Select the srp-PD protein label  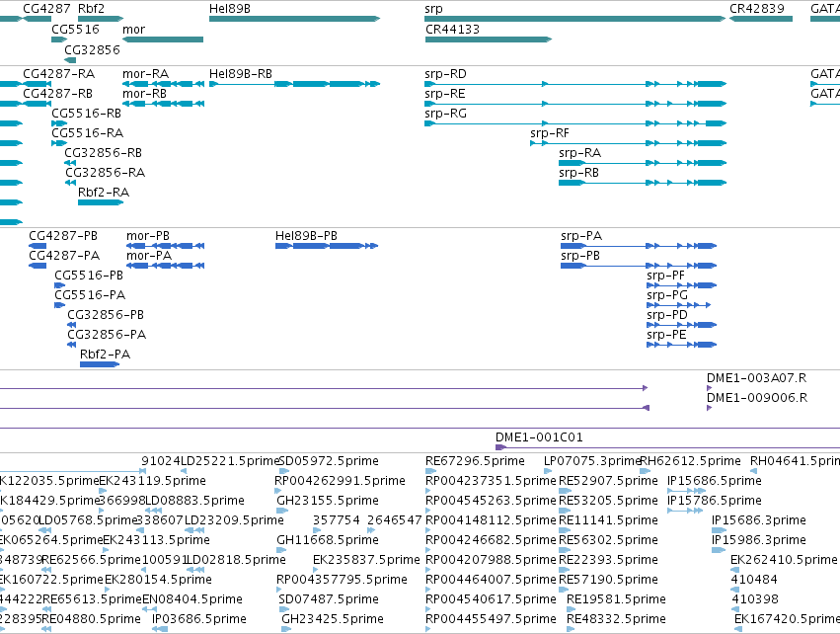pyautogui.click(x=667, y=315)
